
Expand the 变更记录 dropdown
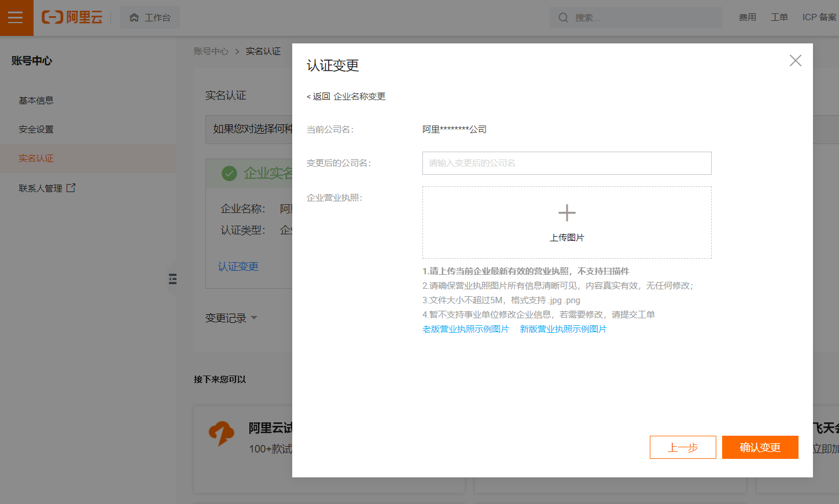231,318
